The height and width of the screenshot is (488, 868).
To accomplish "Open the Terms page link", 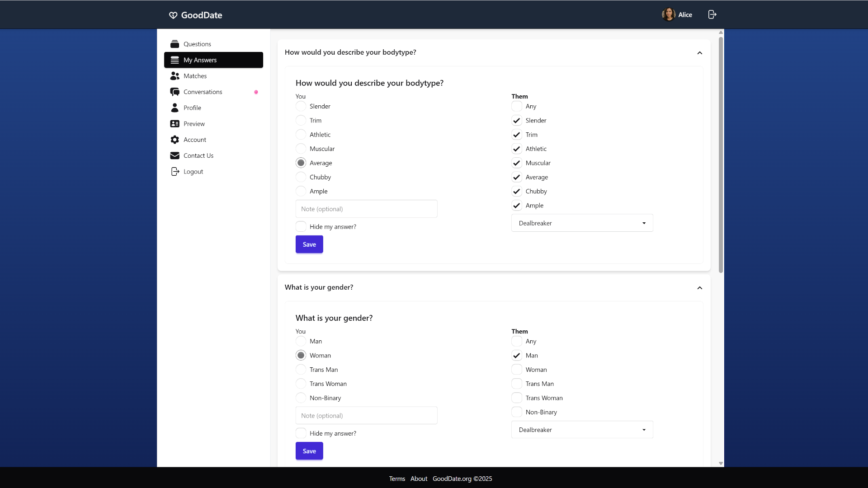I will [x=396, y=479].
